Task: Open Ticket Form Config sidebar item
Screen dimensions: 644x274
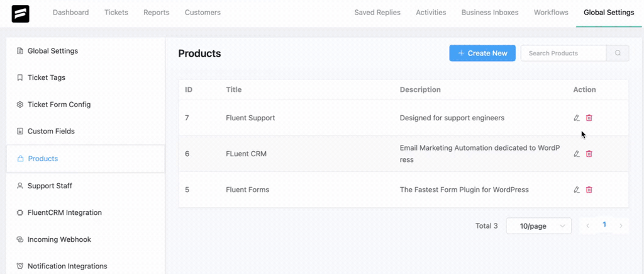Action: (x=86, y=105)
